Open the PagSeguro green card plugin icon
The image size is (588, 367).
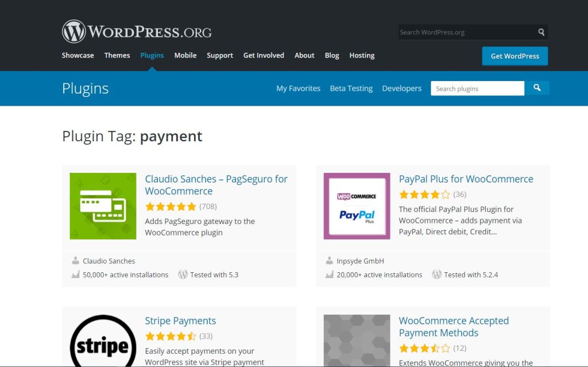coord(103,206)
